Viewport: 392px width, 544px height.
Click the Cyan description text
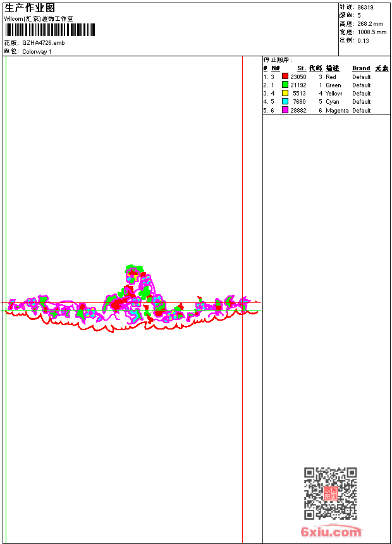tap(333, 102)
